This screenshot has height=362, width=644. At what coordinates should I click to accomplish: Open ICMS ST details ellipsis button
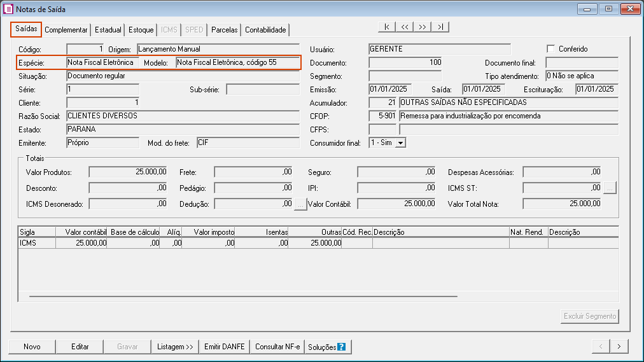610,188
